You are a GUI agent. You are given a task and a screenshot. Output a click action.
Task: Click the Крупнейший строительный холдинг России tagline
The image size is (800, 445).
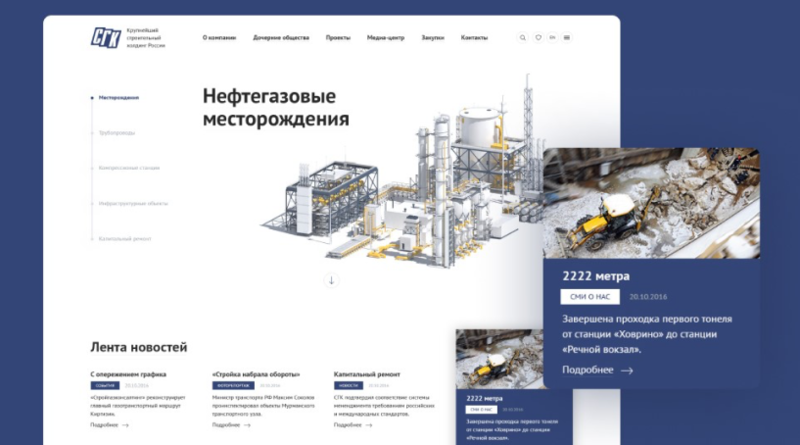coord(146,38)
